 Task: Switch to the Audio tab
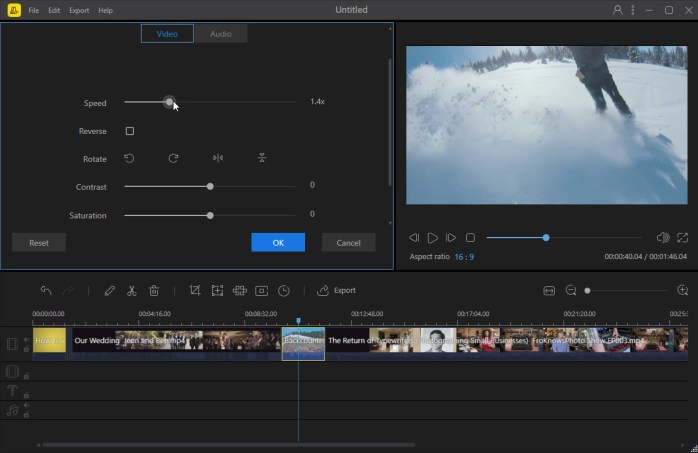221,34
